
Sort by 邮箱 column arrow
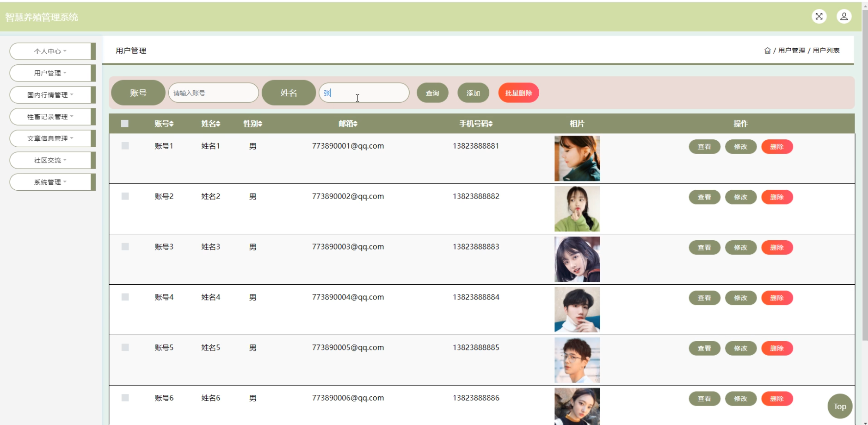coord(356,124)
